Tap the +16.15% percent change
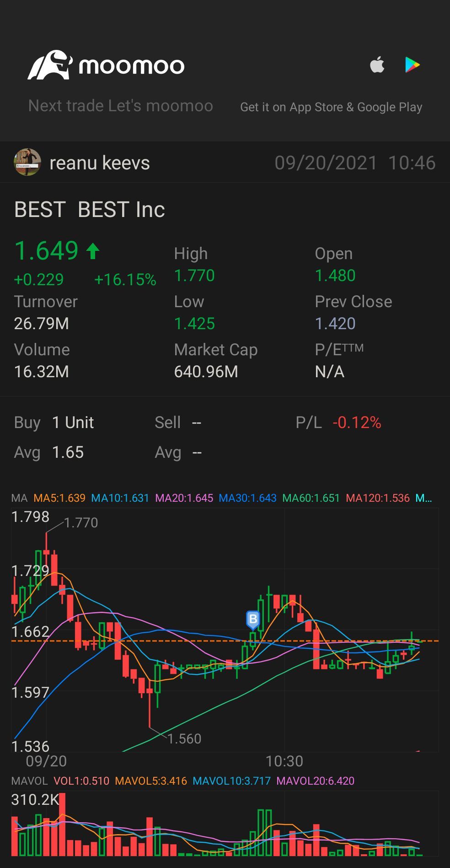 [x=125, y=279]
